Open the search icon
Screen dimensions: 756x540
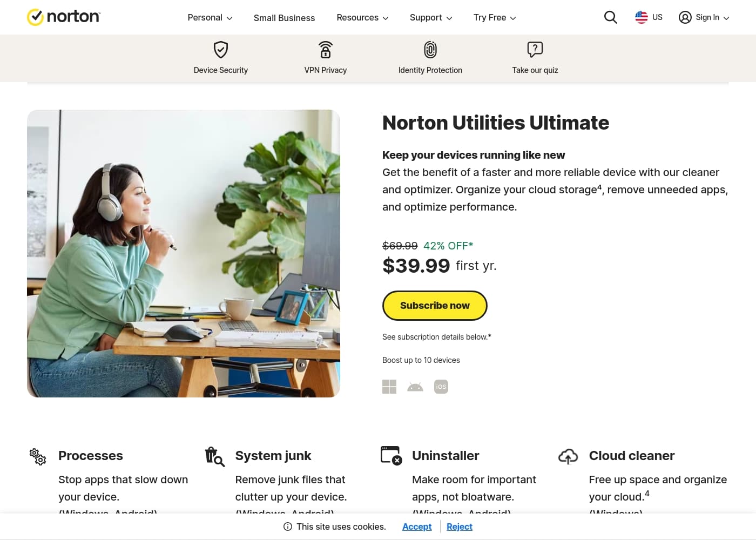[610, 17]
